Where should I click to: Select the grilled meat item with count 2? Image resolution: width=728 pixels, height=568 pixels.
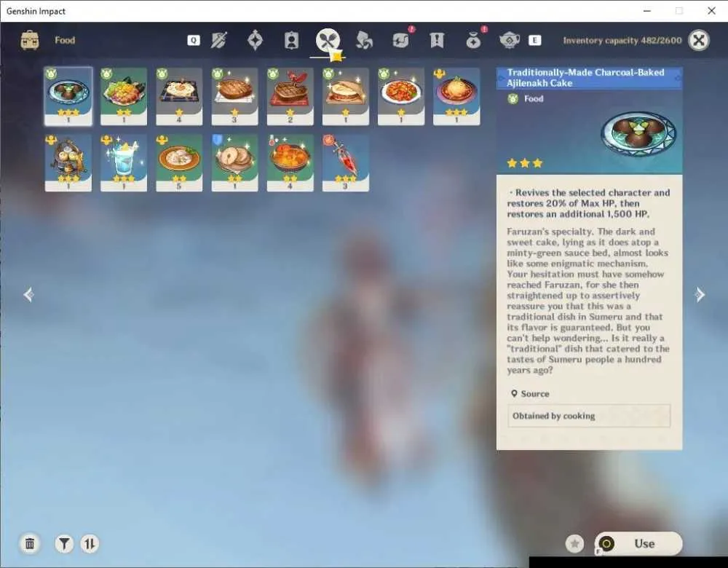[x=290, y=97]
